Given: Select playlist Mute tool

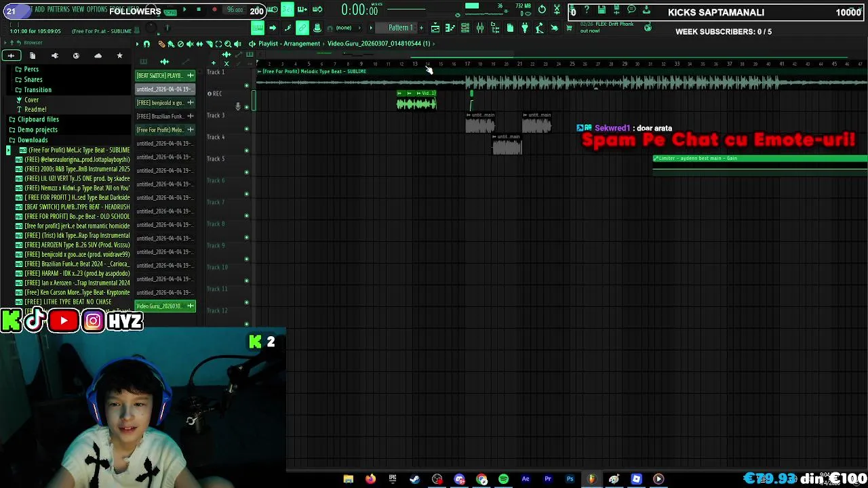Looking at the screenshot, I should (190, 43).
